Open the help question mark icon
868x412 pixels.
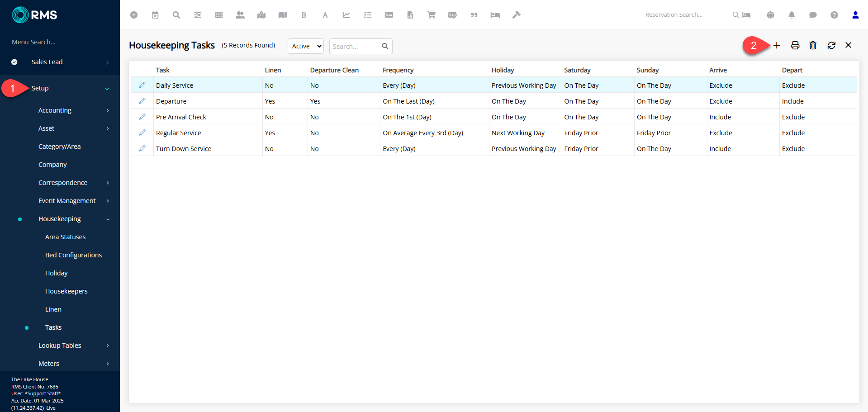[x=835, y=15]
